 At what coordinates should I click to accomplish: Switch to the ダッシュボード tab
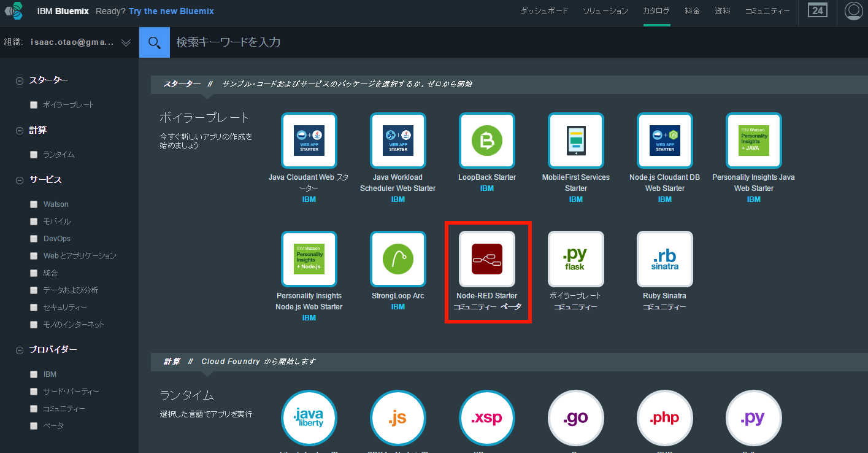click(544, 11)
